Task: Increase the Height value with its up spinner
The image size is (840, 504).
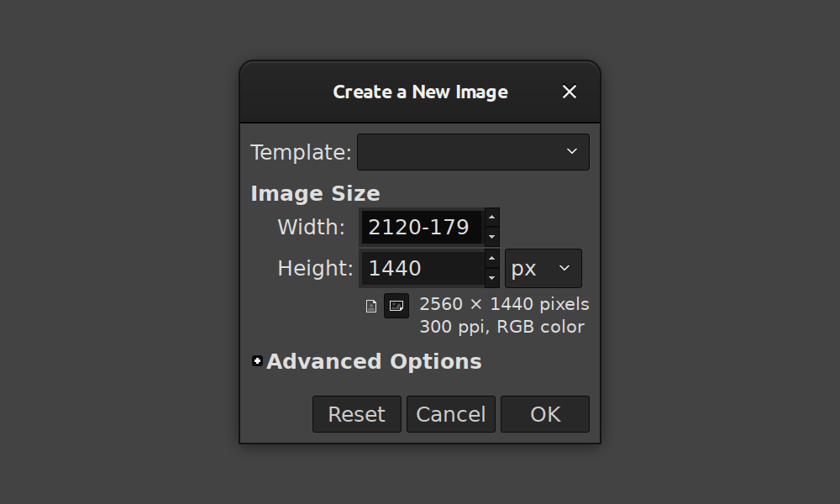Action: coord(491,259)
